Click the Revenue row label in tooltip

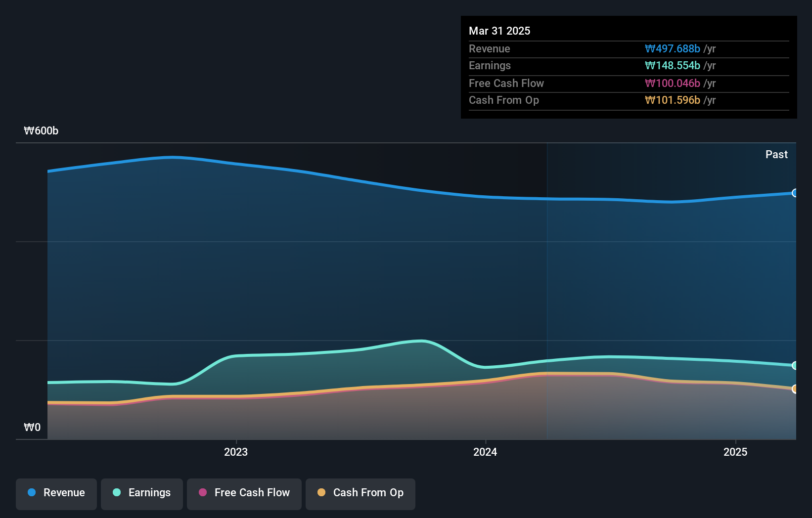tap(490, 48)
